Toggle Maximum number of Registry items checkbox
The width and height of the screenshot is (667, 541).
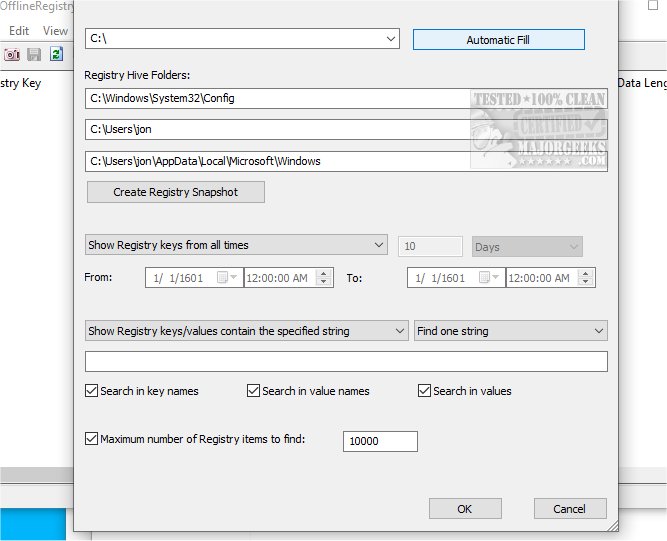coord(92,438)
